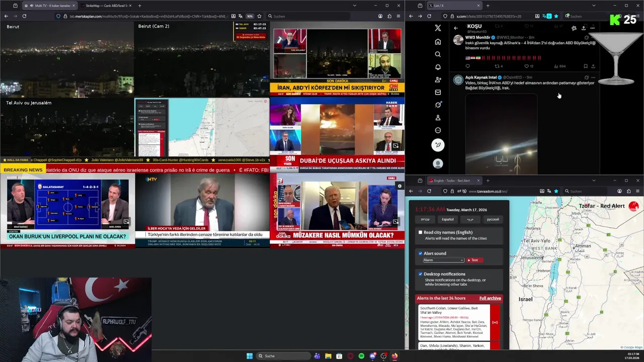Open the follow-people icon in the X sidebar
The width and height of the screenshot is (644, 362).
coord(438,79)
